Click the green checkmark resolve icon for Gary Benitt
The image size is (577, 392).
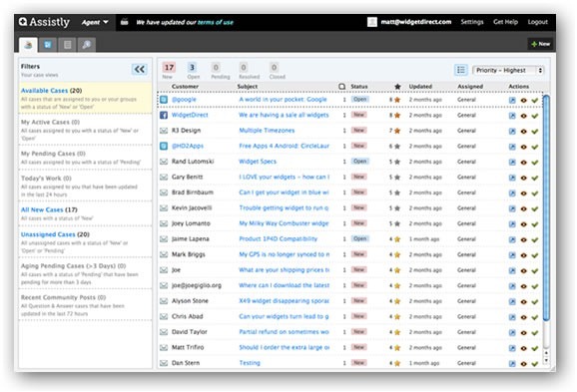point(535,178)
